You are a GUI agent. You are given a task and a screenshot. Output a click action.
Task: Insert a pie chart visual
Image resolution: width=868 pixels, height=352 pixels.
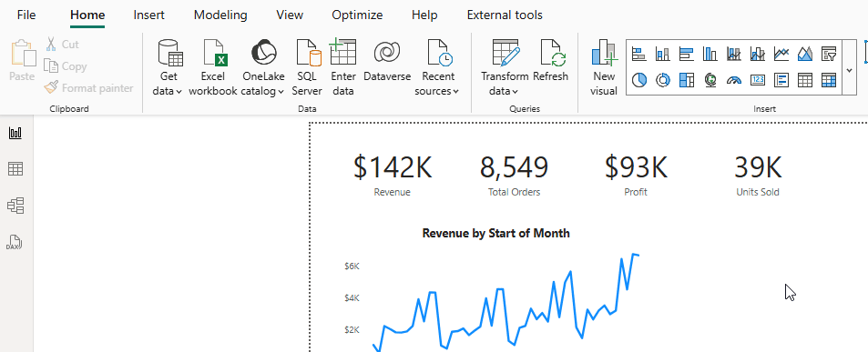pyautogui.click(x=639, y=80)
